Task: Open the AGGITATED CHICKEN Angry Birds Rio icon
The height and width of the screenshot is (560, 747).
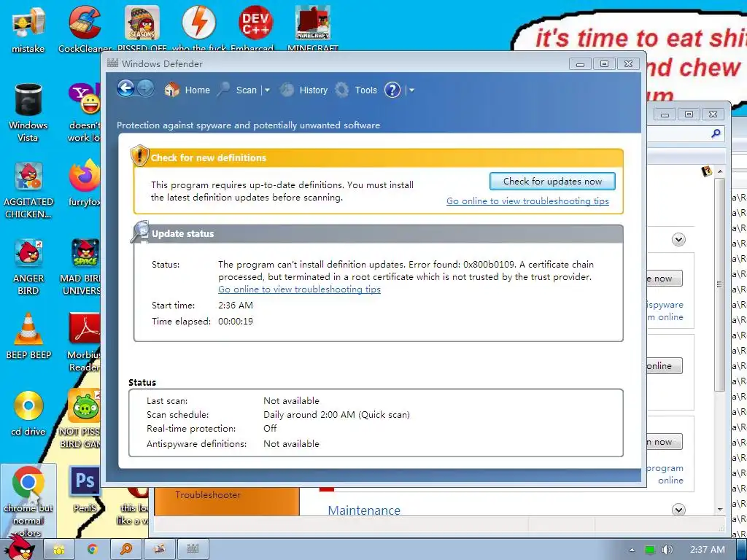Action: (28, 190)
